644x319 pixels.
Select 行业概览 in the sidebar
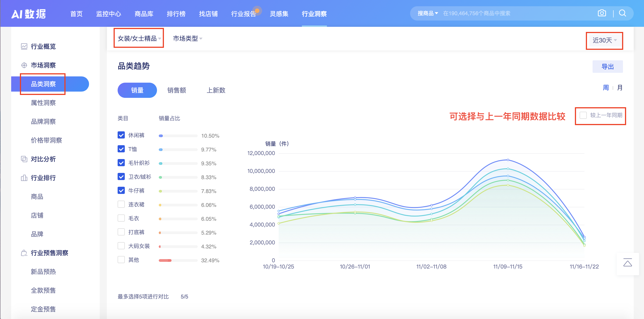point(43,46)
